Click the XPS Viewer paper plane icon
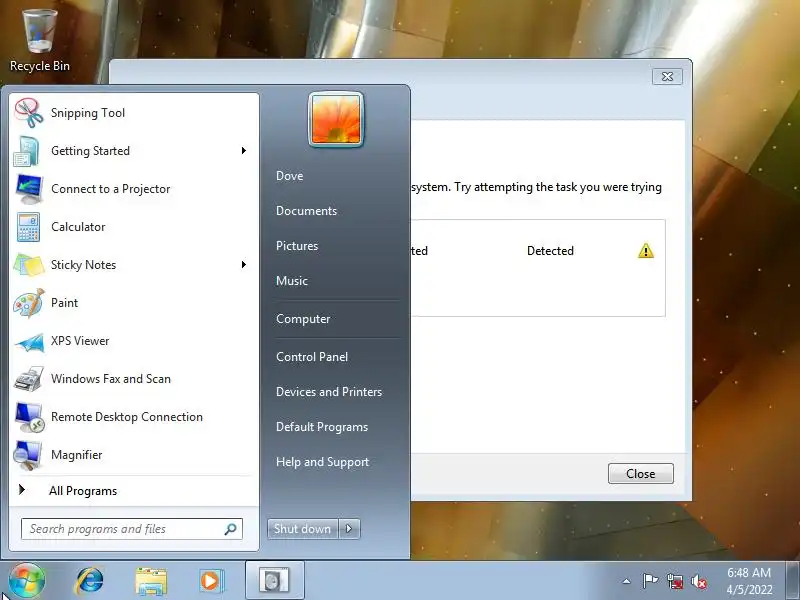800x600 pixels. tap(29, 342)
